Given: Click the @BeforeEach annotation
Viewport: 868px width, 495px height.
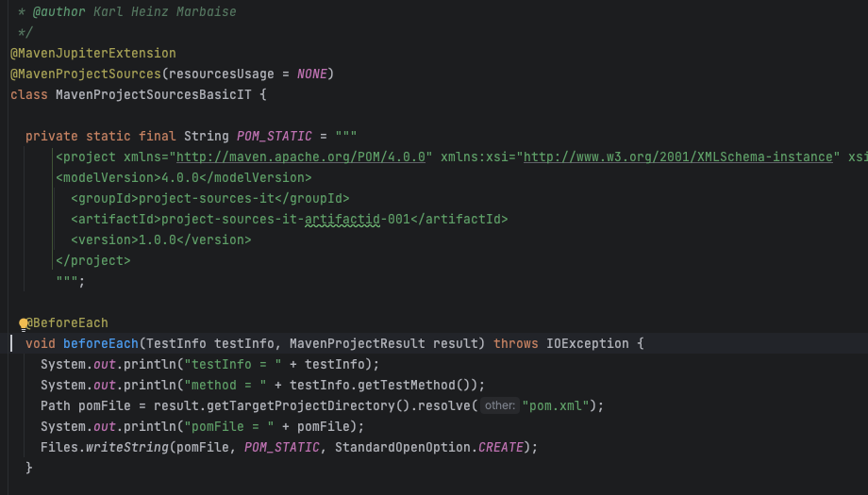Looking at the screenshot, I should pyautogui.click(x=67, y=323).
